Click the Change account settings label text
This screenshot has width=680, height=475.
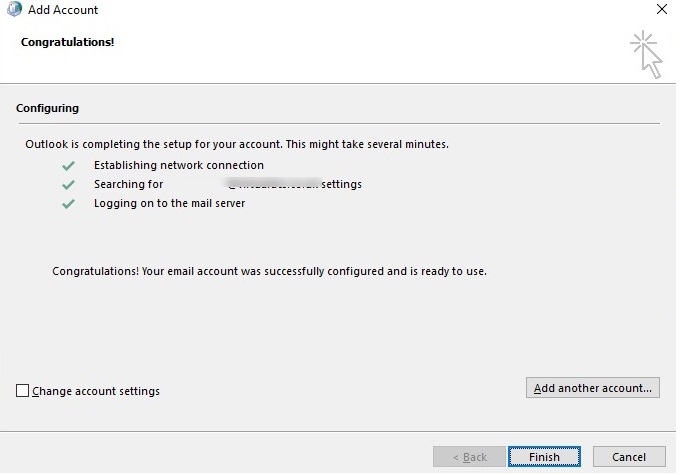[x=96, y=391]
